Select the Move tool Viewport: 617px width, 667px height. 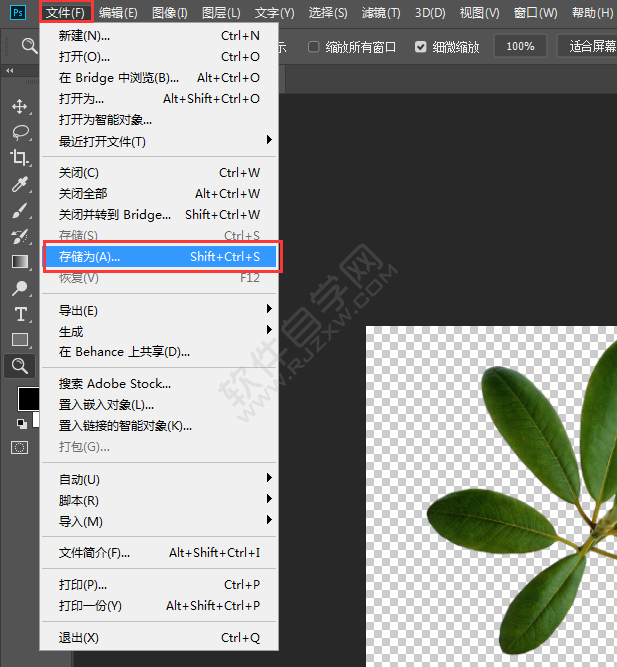[20, 106]
